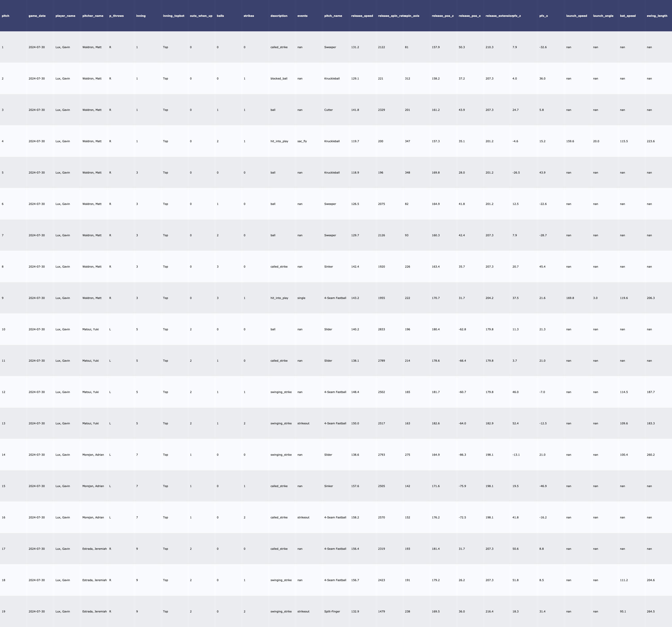The width and height of the screenshot is (672, 627).
Task: Click the pitch_name column header
Action: coord(333,16)
